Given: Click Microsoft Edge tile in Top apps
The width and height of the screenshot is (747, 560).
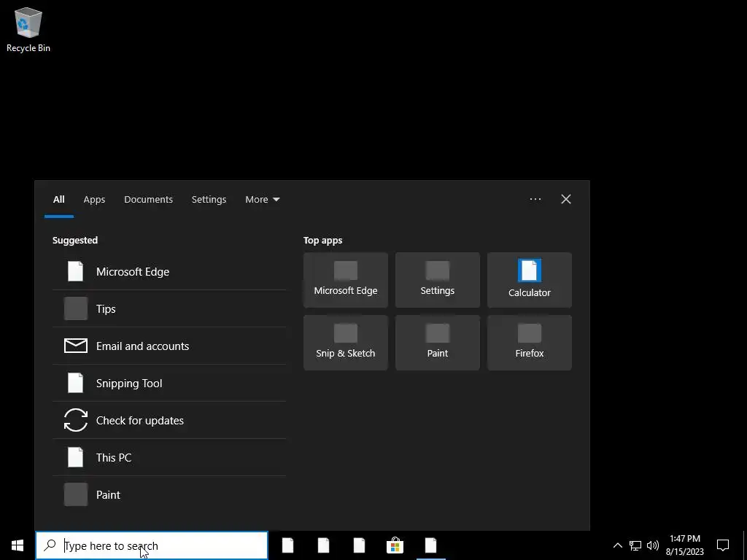Looking at the screenshot, I should point(345,280).
